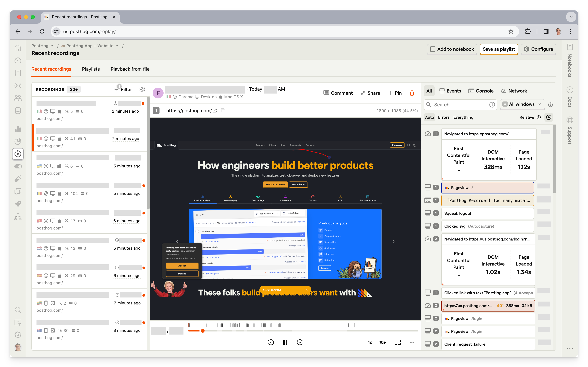Image resolution: width=588 pixels, height=367 pixels.
Task: Toggle skip inactivity cursor button
Action: click(x=383, y=342)
